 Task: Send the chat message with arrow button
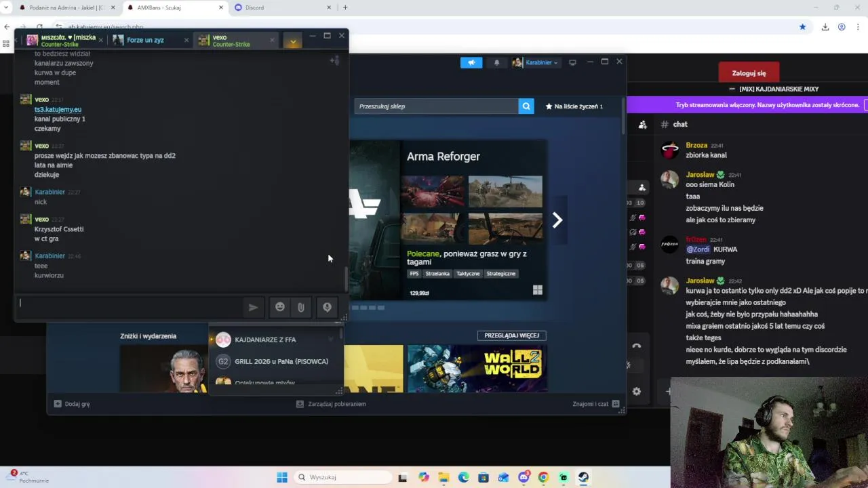click(253, 307)
